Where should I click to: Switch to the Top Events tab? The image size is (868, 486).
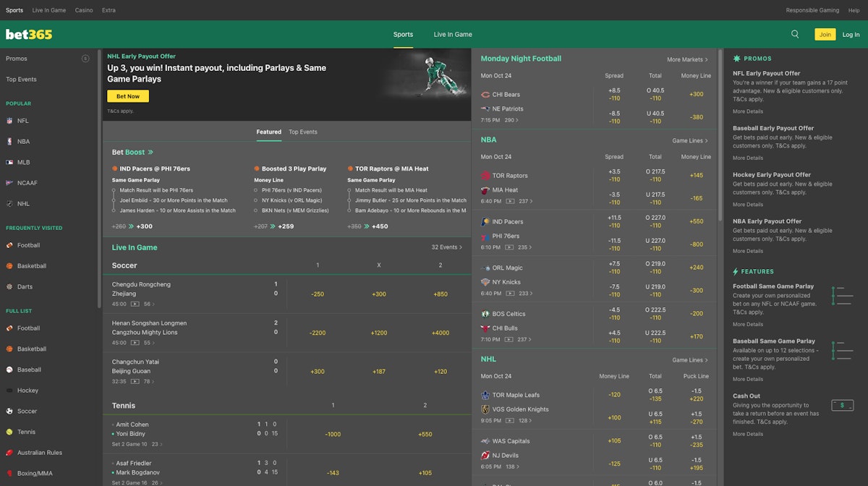pos(303,132)
